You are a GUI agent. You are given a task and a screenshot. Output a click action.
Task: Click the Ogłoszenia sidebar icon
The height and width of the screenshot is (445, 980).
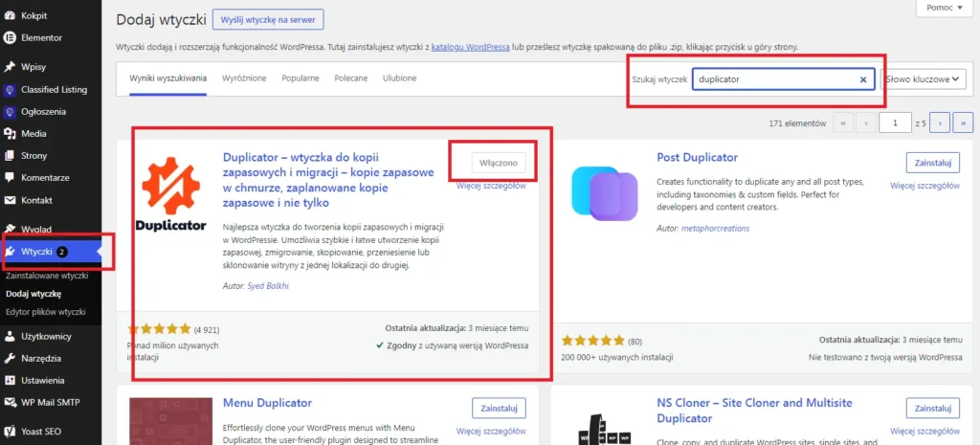pos(10,112)
